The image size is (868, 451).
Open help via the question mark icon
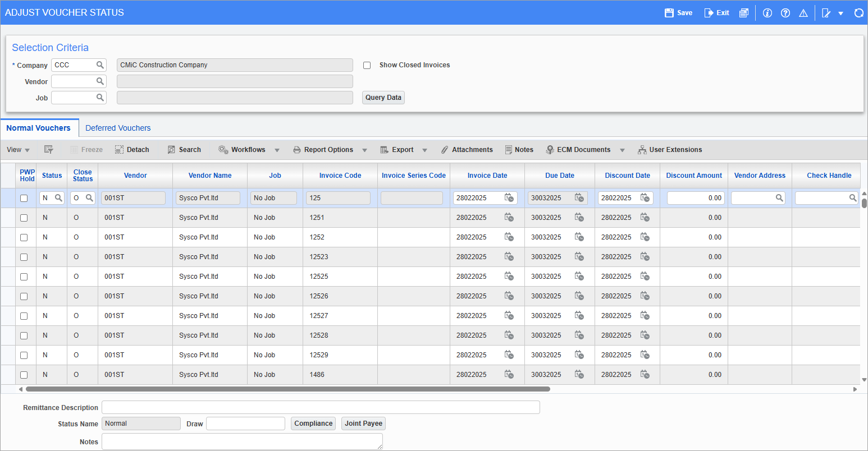[x=785, y=12]
